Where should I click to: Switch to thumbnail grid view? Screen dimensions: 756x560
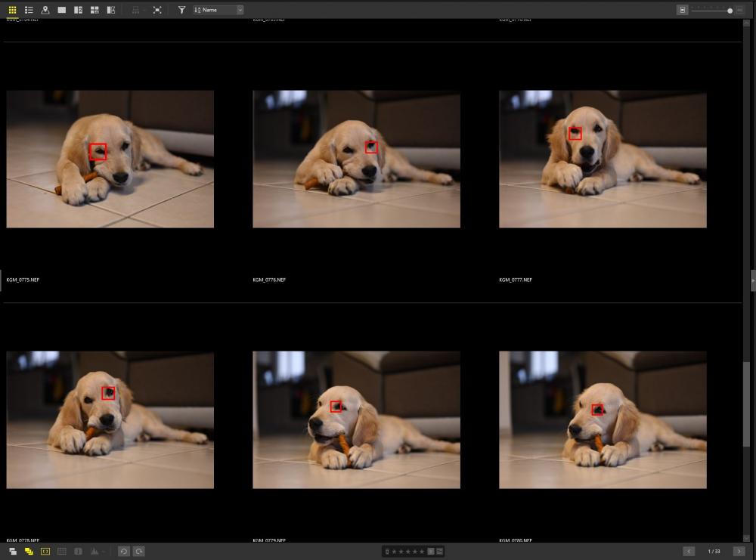[x=13, y=10]
